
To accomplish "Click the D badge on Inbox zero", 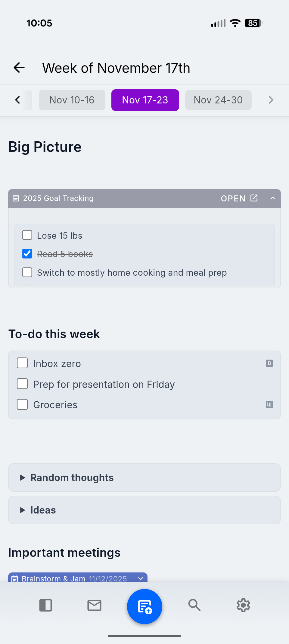I will (269, 363).
